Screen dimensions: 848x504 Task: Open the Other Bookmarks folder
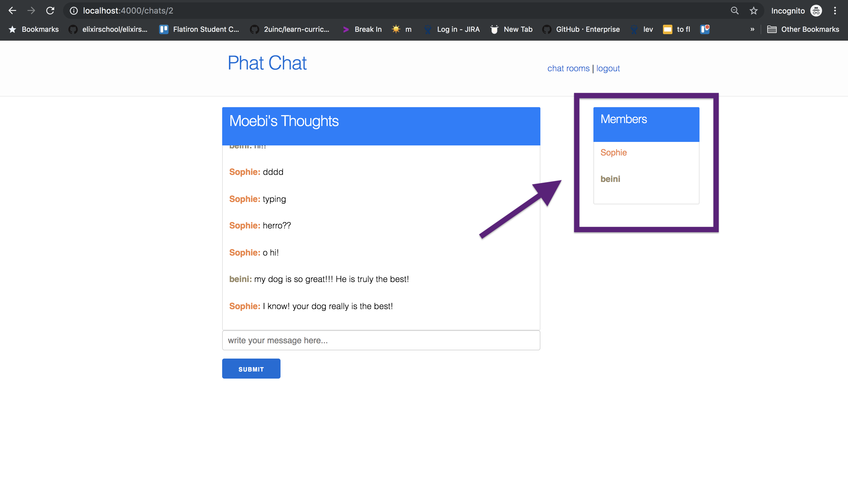[803, 29]
